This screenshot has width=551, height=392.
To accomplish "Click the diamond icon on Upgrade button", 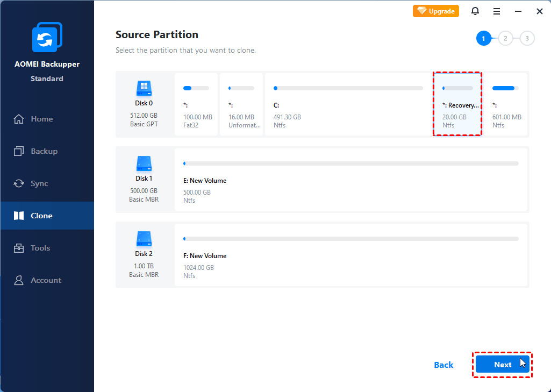I will 421,11.
